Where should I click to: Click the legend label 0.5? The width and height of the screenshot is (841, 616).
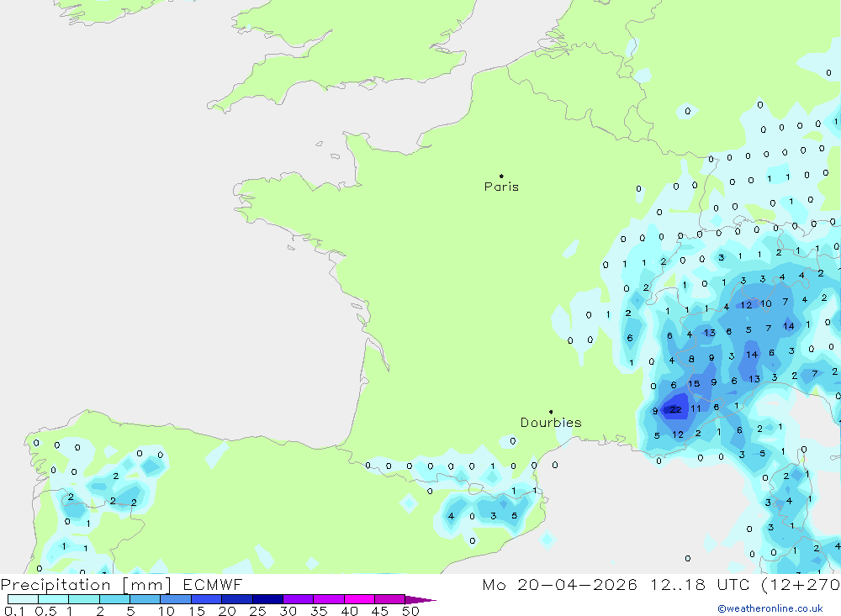[45, 611]
